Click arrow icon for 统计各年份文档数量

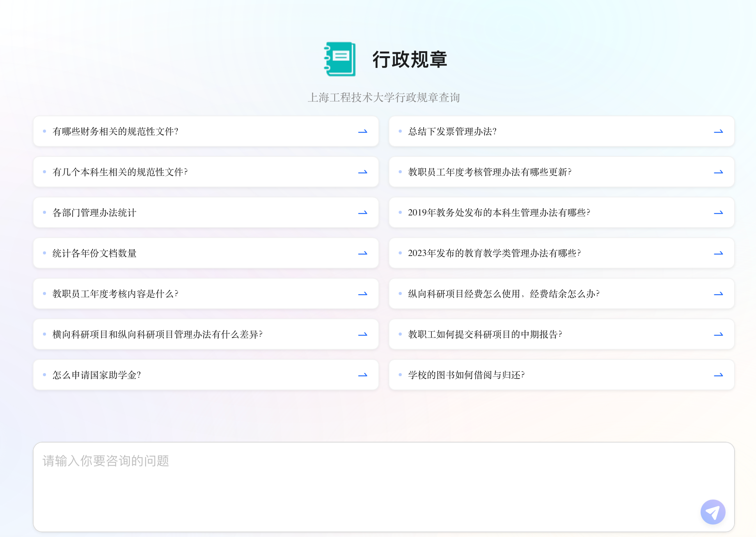[x=363, y=253]
